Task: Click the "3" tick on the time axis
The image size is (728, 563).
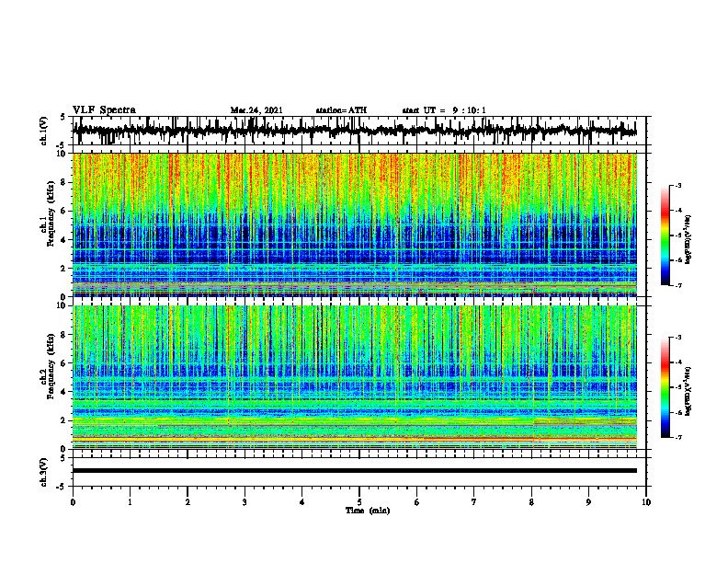Action: point(245,502)
